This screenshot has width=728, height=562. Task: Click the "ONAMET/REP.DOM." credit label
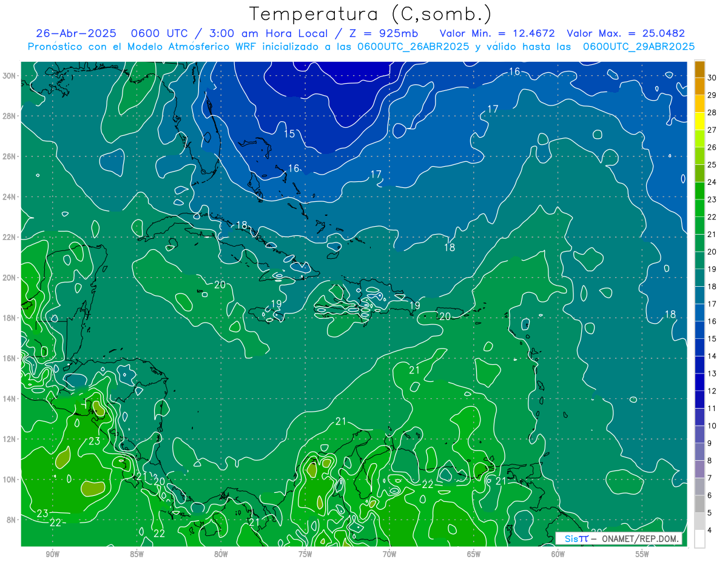coord(640,538)
